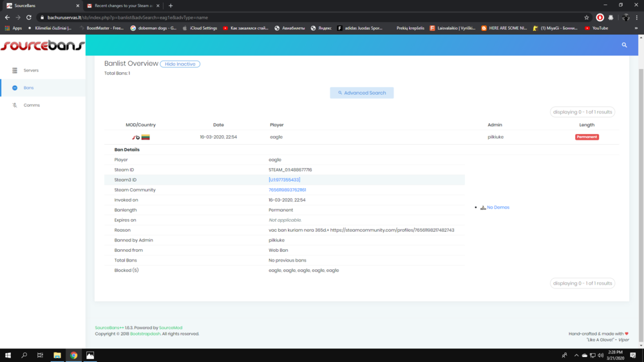The image size is (644, 362).
Task: Open the Advanced Search panel
Action: (361, 93)
